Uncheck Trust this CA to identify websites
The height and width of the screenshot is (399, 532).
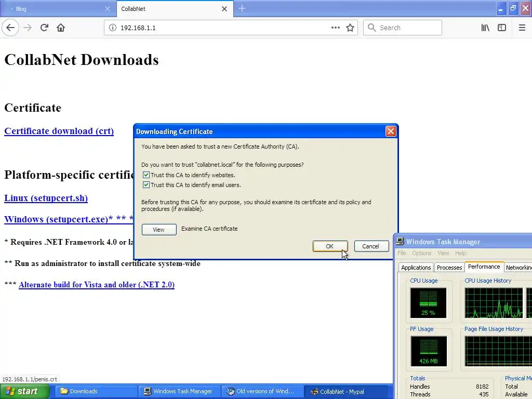coord(146,175)
